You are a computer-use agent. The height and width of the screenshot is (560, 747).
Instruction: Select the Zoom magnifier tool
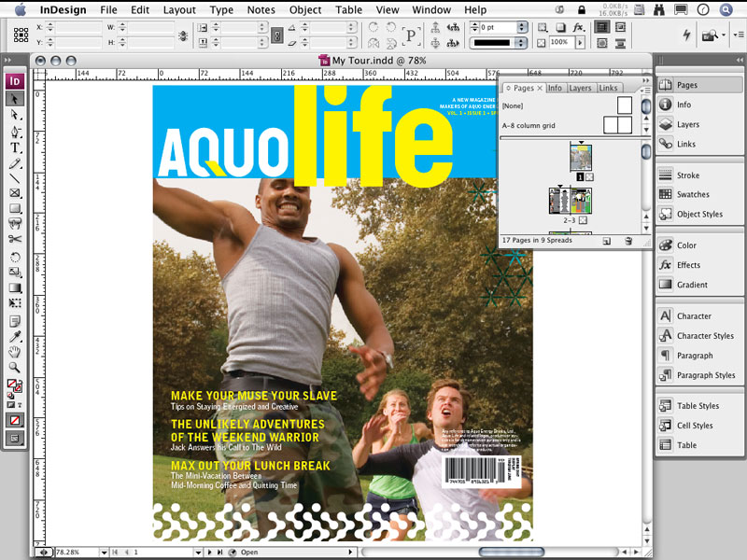click(15, 367)
